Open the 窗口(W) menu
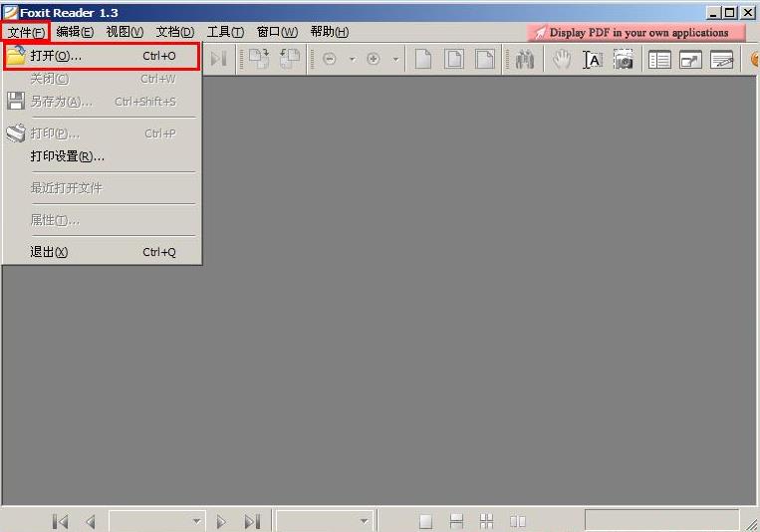The height and width of the screenshot is (532, 760). tap(277, 32)
